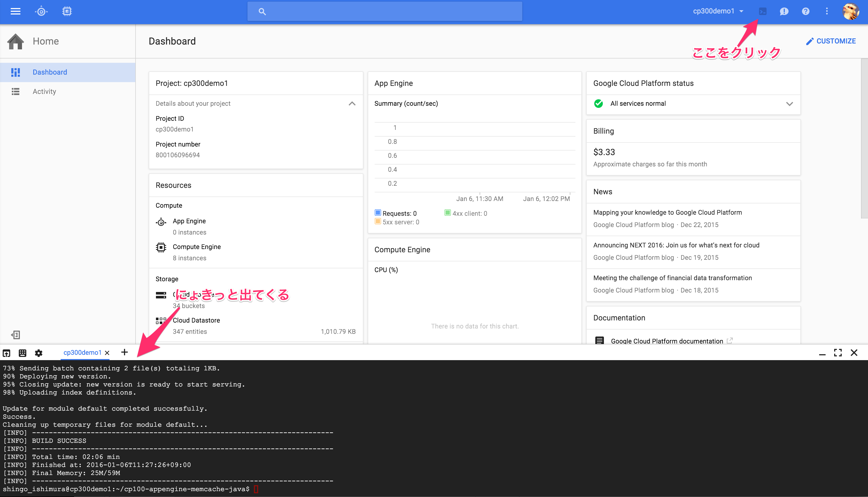
Task: Click the dashboard vertical scrollbar
Action: tap(864, 138)
